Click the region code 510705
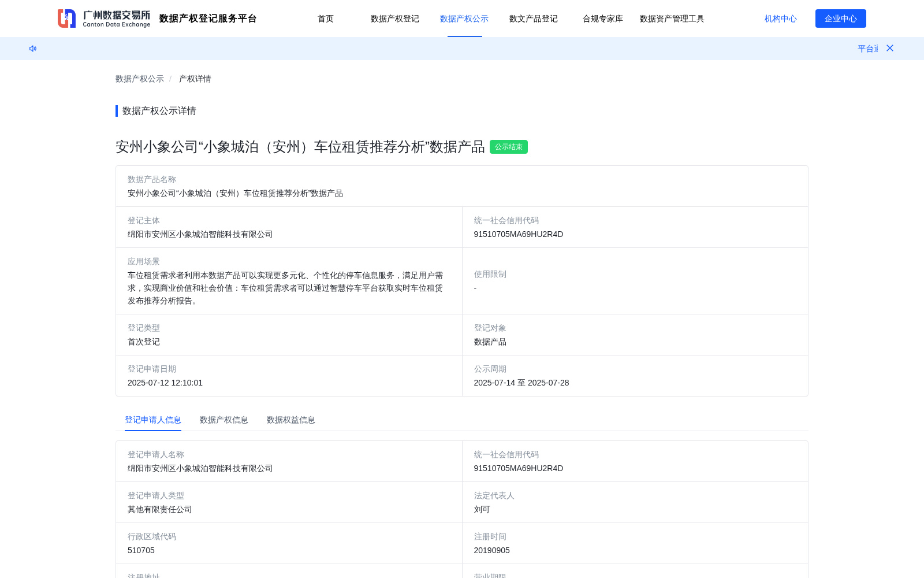The width and height of the screenshot is (924, 578). tap(141, 550)
